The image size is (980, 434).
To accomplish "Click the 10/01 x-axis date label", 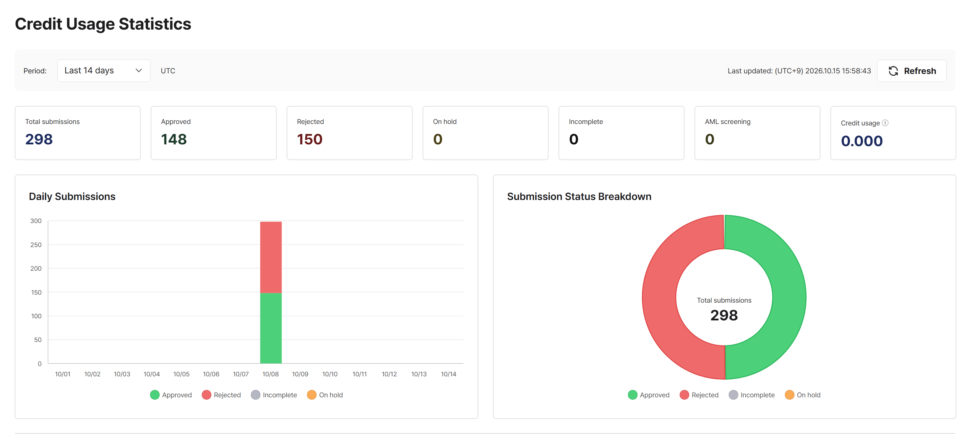I will 63,374.
